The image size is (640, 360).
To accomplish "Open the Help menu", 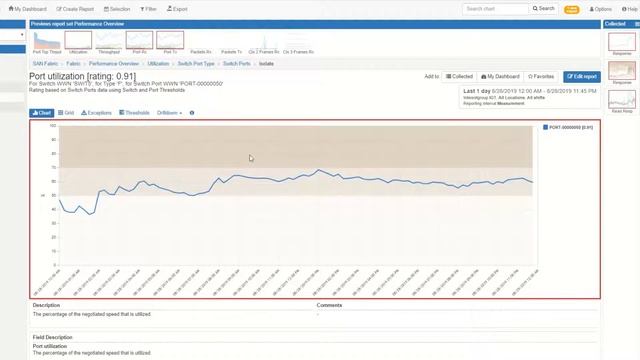I will 630,9.
